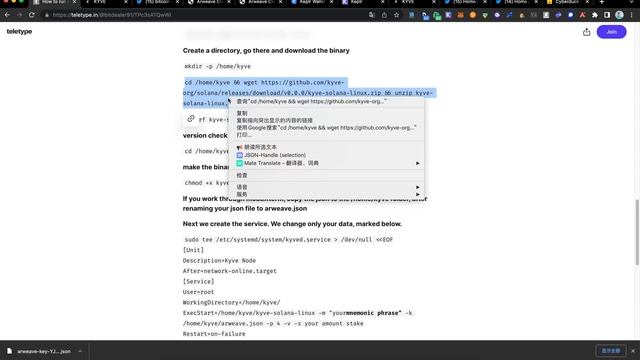Click 'User=root' line
Viewport: 640px width, 360px height.
coord(198,292)
